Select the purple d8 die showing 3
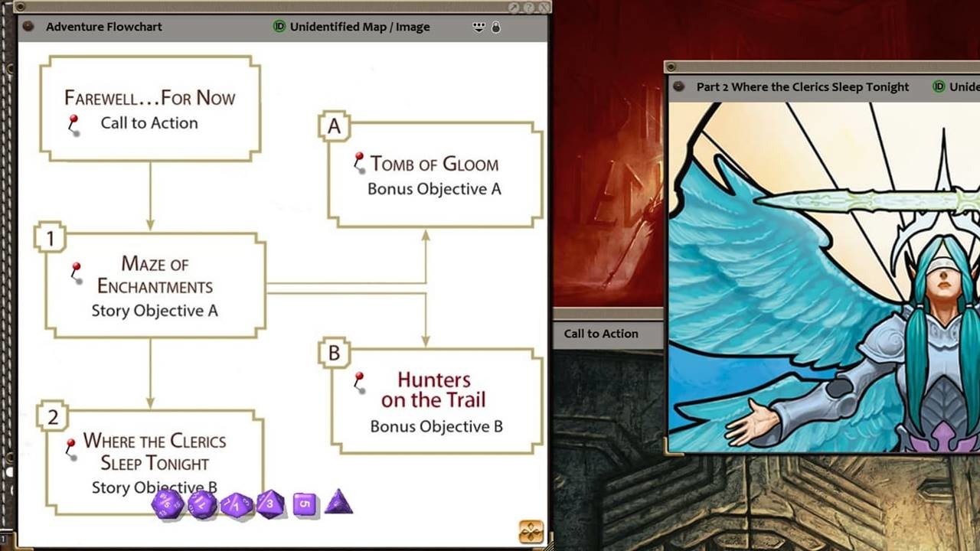Screen dimensions: 980x551 tap(269, 504)
